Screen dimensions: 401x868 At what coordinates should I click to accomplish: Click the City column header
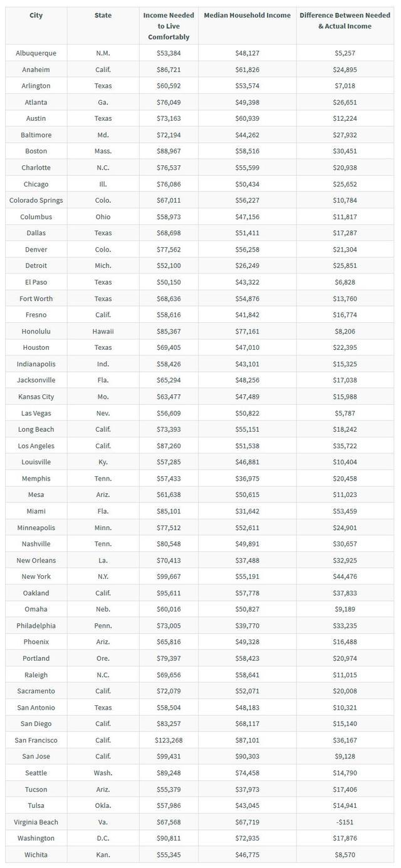[36, 15]
